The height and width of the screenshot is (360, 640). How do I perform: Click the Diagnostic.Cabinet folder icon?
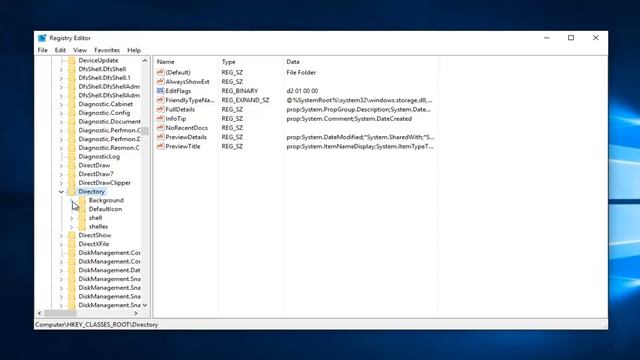tap(72, 104)
